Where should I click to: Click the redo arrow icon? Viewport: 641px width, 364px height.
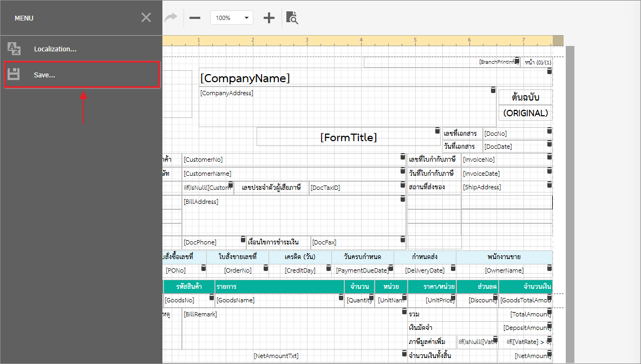tap(171, 18)
